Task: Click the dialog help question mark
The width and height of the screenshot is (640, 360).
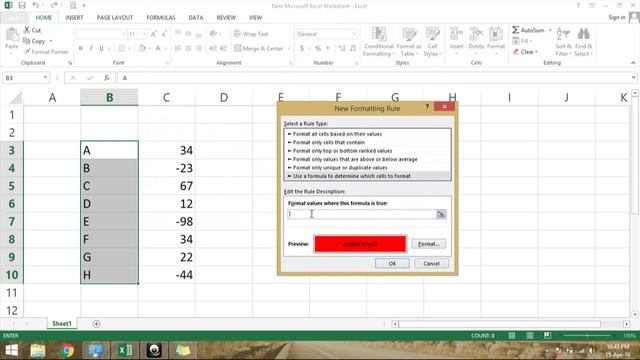Action: (x=427, y=107)
